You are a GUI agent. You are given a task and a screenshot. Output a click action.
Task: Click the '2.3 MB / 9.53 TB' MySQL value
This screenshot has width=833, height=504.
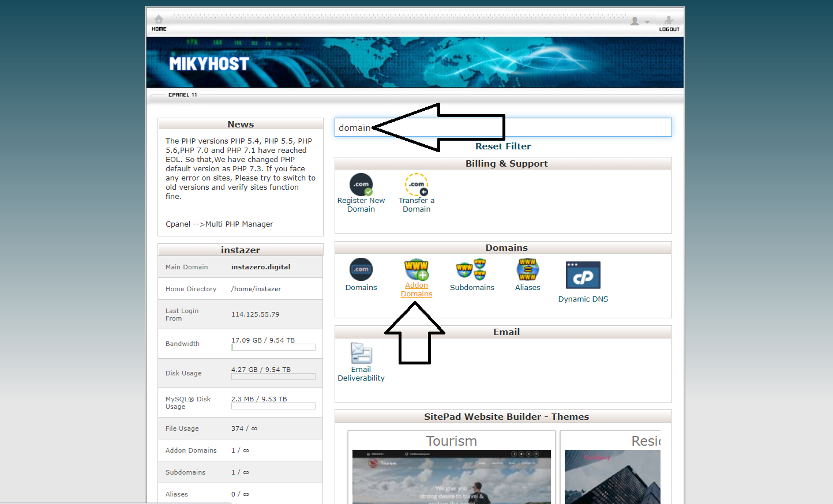click(x=259, y=399)
